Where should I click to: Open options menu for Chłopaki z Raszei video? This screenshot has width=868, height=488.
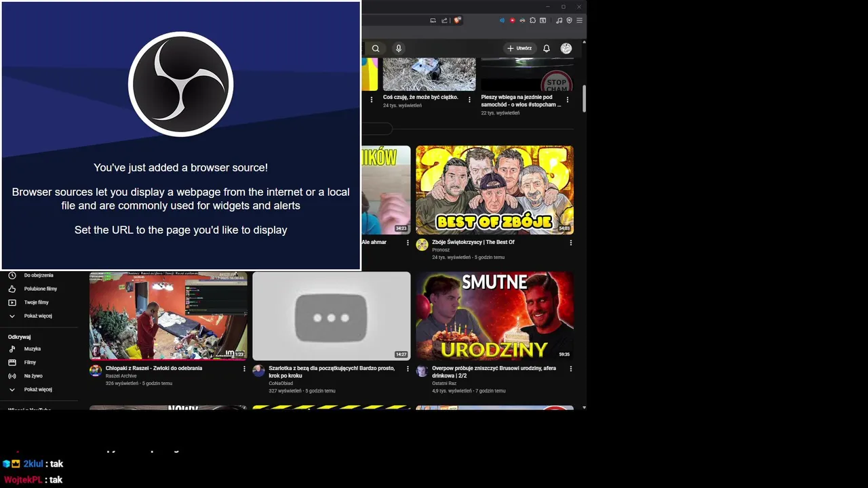pos(244,369)
